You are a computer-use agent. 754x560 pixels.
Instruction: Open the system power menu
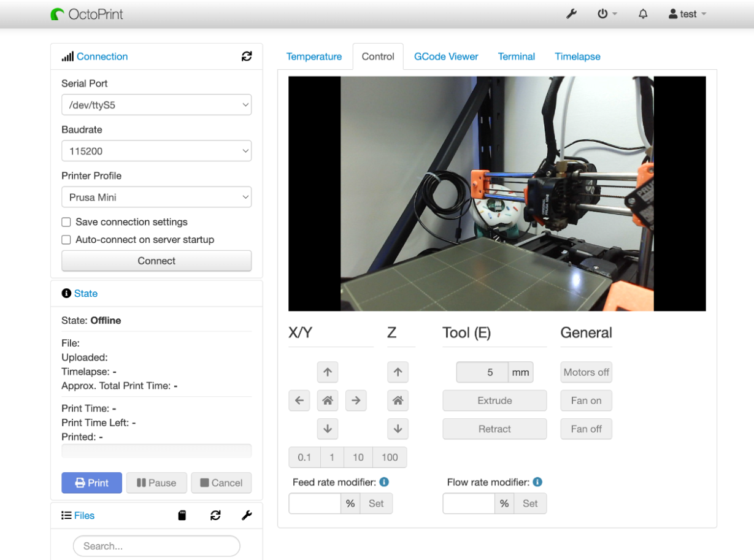(x=607, y=13)
